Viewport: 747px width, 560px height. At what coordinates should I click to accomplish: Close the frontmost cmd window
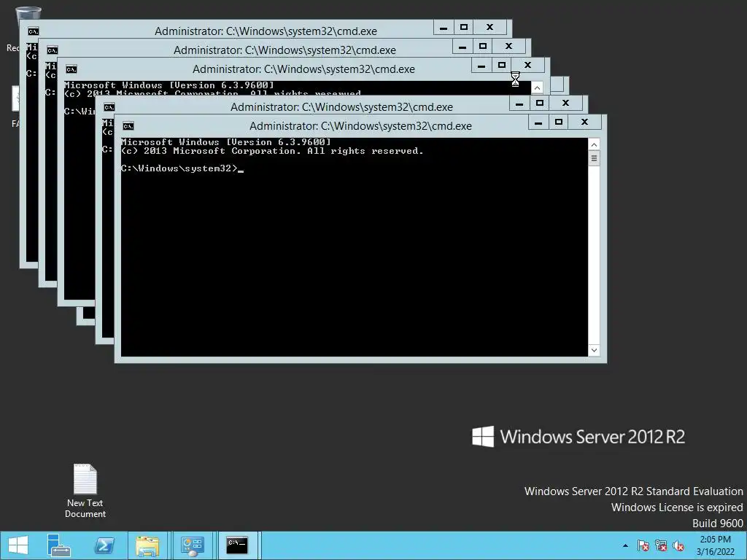click(x=585, y=122)
